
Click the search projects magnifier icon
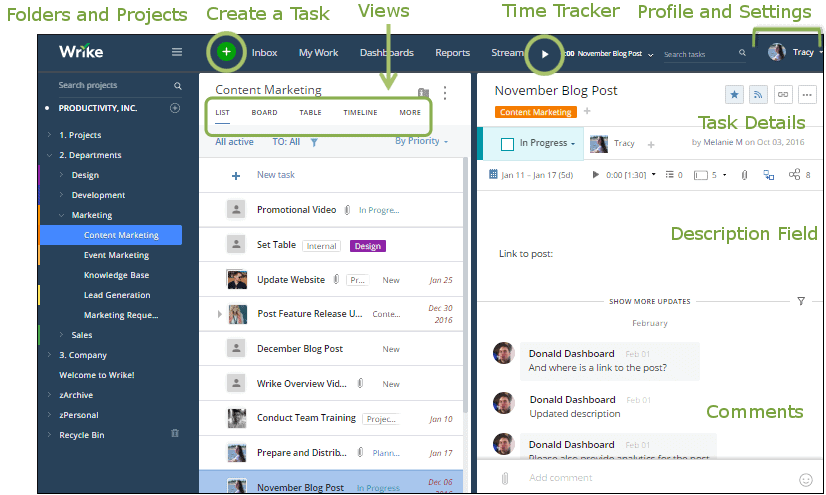pyautogui.click(x=178, y=85)
